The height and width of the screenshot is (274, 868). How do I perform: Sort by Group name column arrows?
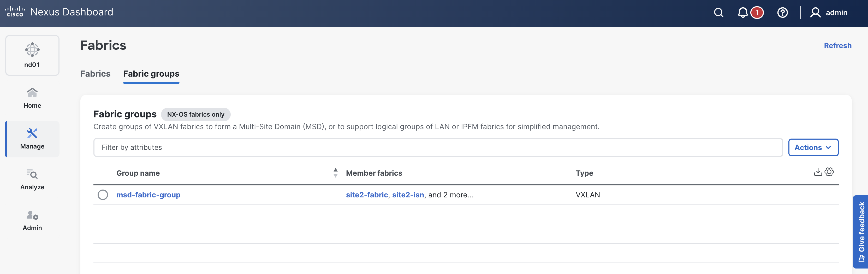click(x=335, y=173)
